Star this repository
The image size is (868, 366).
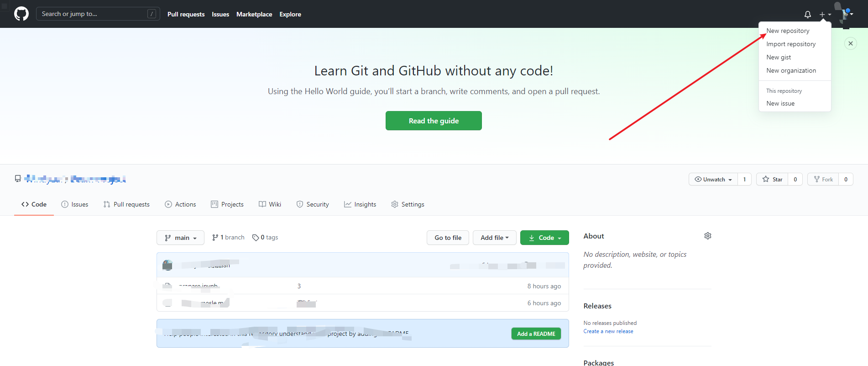tap(772, 179)
